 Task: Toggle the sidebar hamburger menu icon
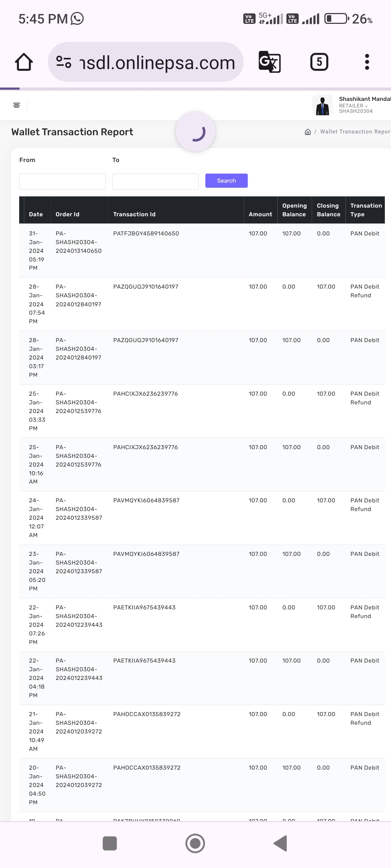[17, 105]
